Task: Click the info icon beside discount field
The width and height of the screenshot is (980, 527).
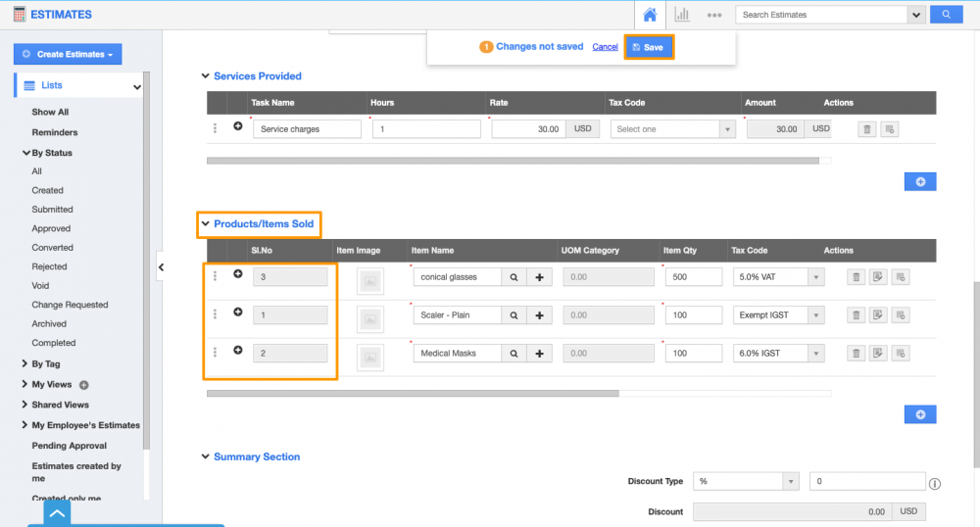Action: click(935, 483)
